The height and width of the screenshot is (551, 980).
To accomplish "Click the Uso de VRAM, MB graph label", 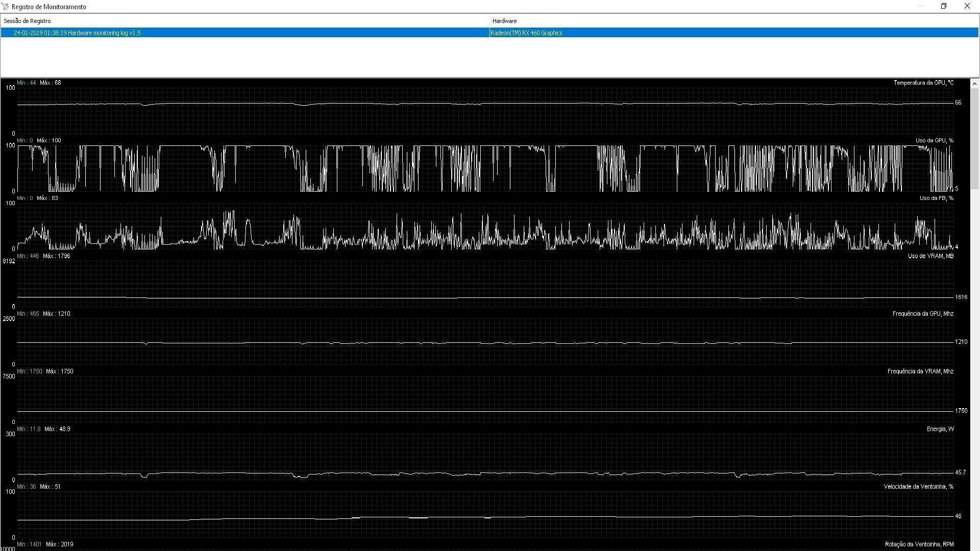I will point(930,256).
